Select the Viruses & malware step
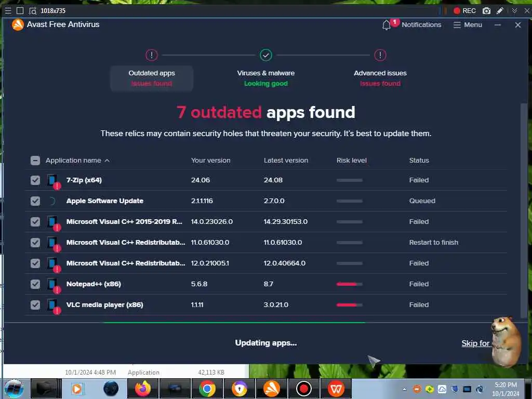 click(266, 78)
